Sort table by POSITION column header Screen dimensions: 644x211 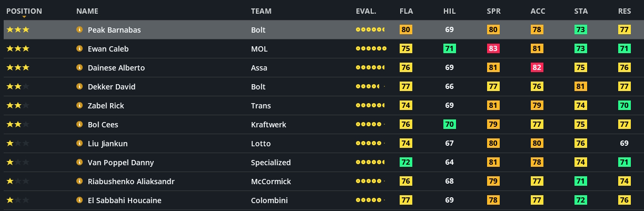[x=24, y=11]
